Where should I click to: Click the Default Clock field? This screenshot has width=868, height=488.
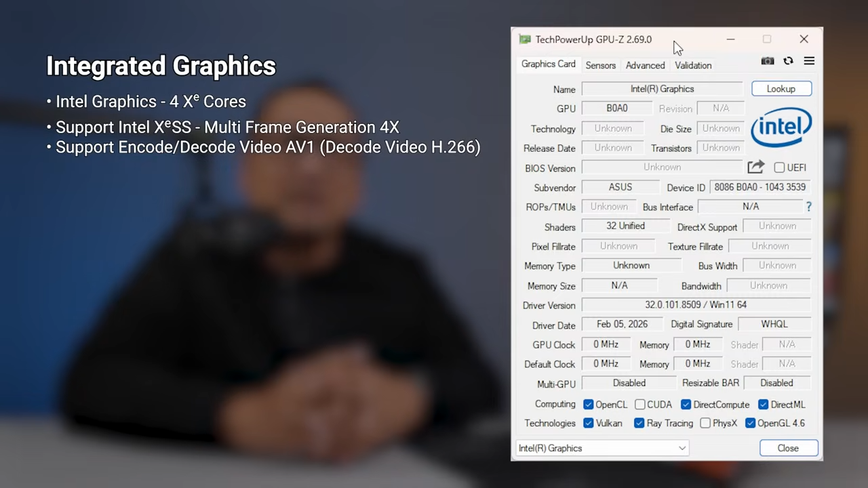click(x=606, y=364)
